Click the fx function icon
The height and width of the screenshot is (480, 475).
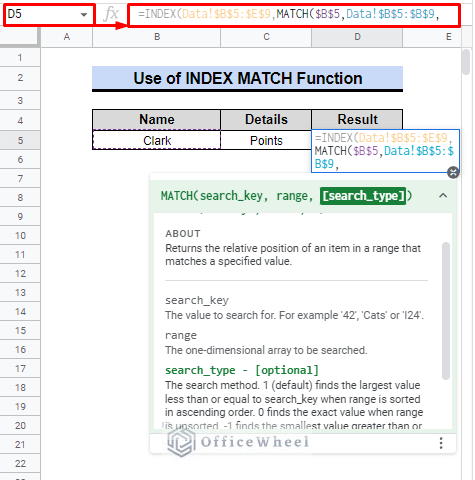point(110,14)
